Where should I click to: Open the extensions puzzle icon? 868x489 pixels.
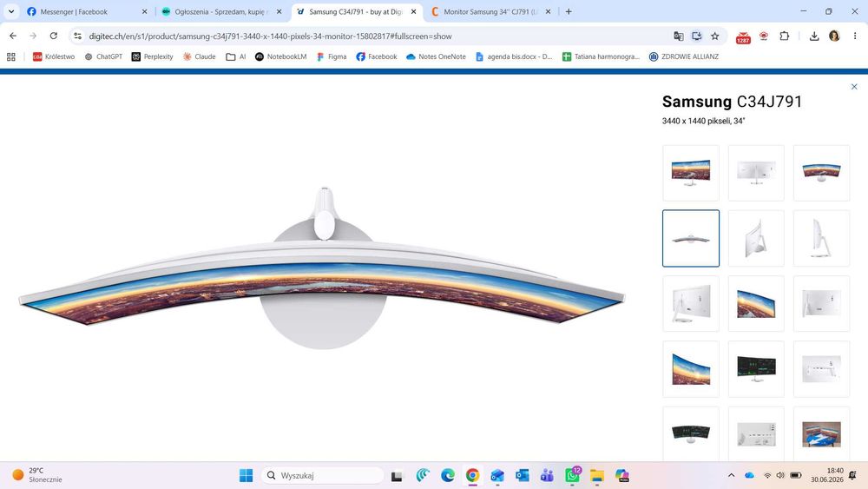pos(785,36)
